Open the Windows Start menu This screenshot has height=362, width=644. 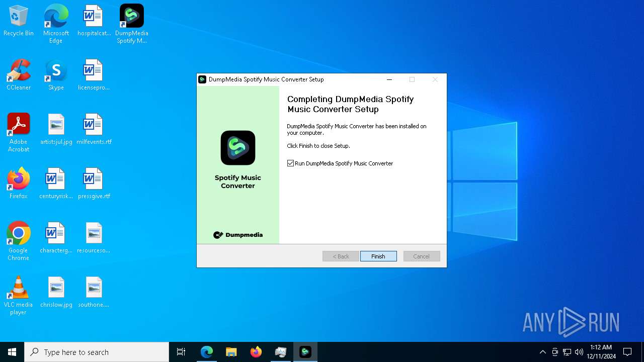12,352
